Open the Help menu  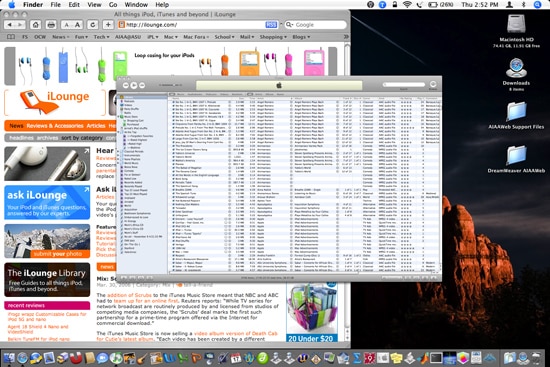click(x=162, y=5)
